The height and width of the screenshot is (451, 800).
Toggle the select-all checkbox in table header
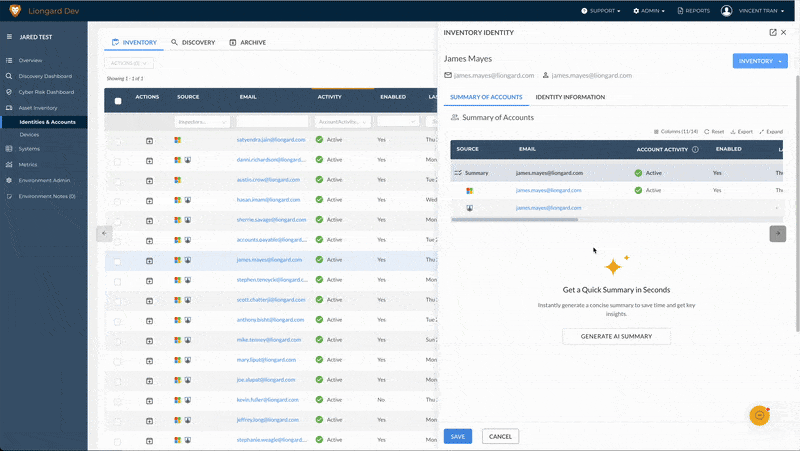pyautogui.click(x=118, y=101)
